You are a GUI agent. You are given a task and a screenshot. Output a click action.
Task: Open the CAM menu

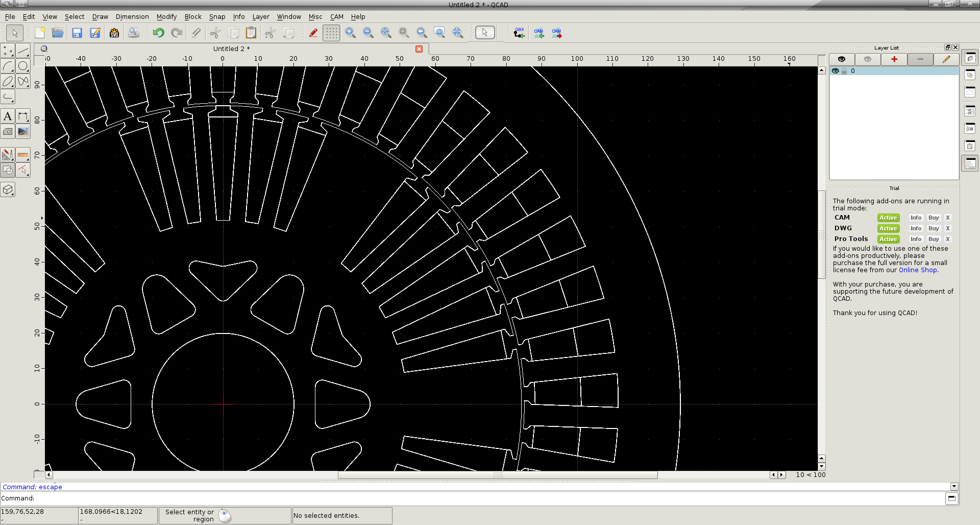tap(336, 17)
